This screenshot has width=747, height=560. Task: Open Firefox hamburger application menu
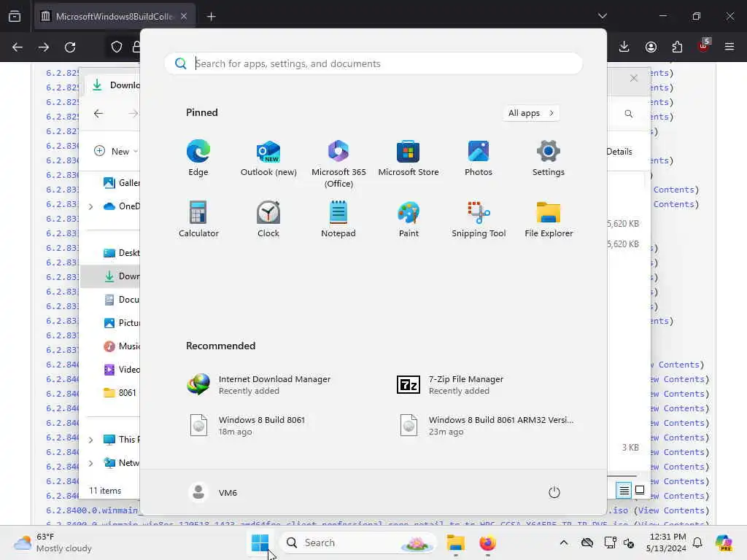[x=729, y=47]
